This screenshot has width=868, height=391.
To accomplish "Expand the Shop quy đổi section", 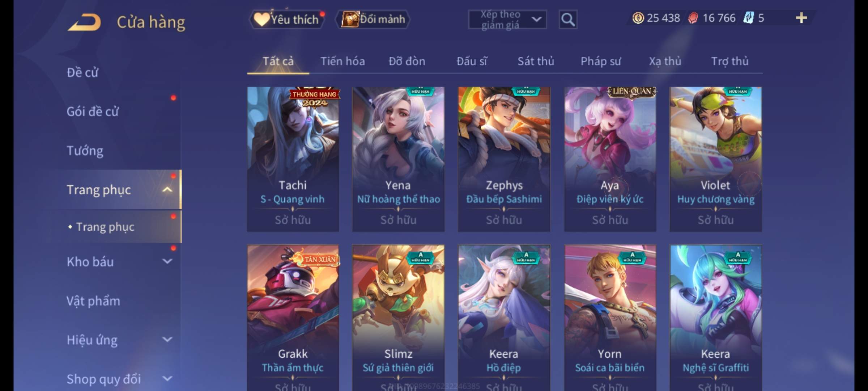I will [x=167, y=379].
